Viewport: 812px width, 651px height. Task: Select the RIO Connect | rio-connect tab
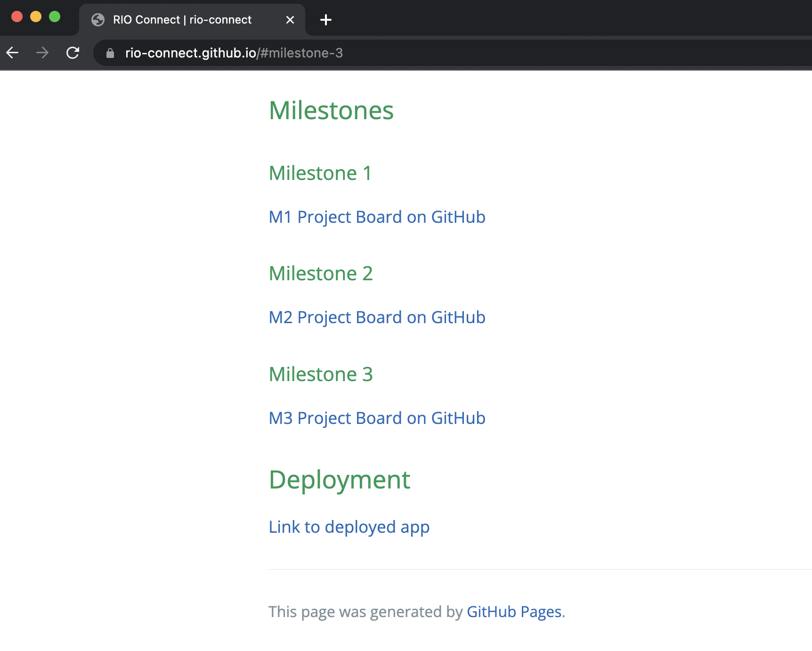[x=192, y=20]
